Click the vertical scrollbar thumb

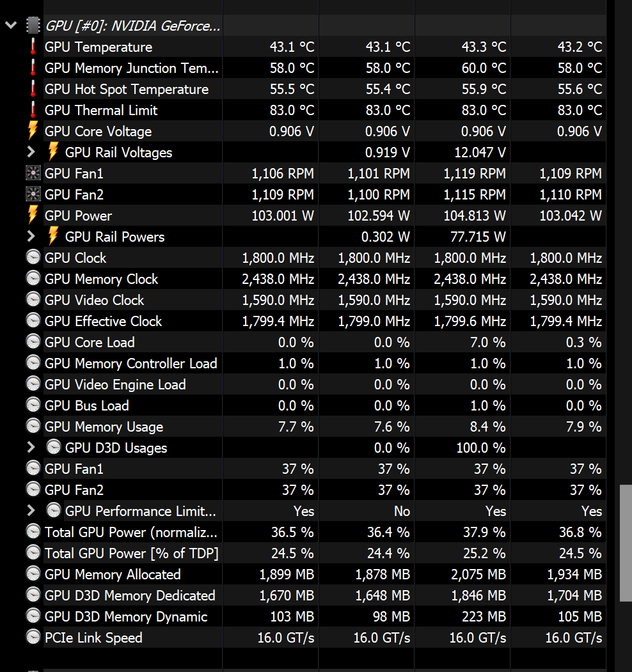point(626,543)
